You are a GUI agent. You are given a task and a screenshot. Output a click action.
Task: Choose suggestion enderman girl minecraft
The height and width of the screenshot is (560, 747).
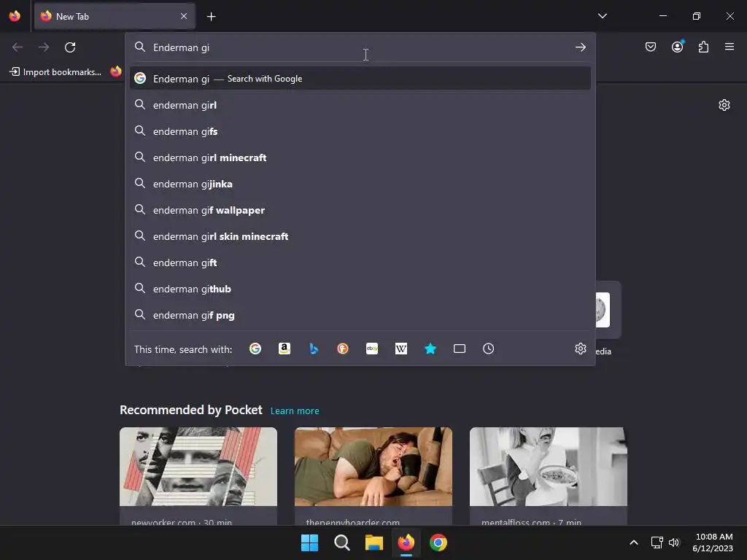click(x=360, y=157)
